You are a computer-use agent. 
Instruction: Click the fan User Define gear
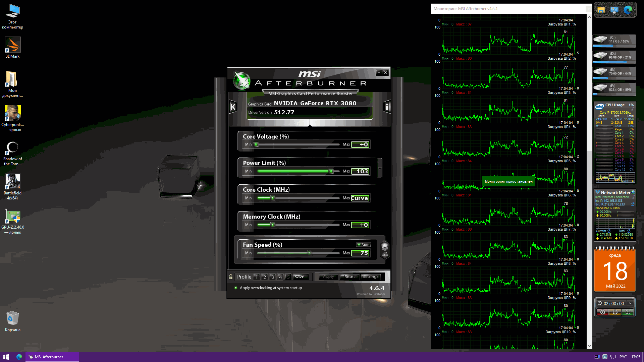(385, 249)
